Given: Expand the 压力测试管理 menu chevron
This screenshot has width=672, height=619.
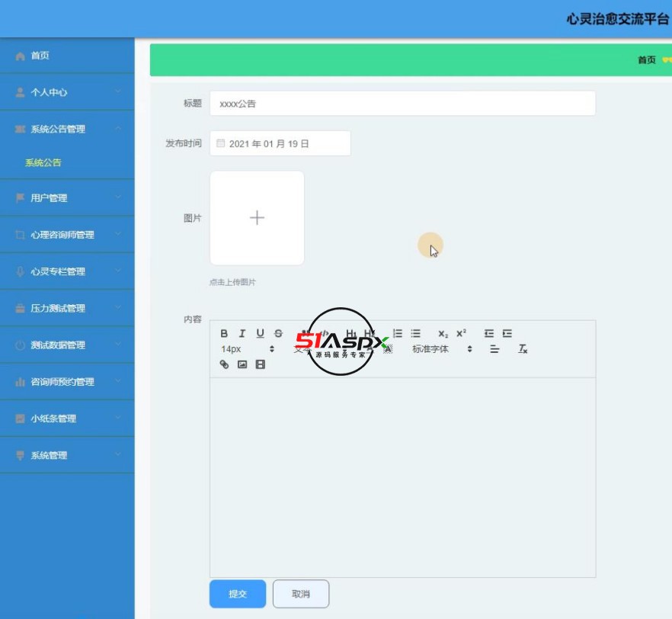Looking at the screenshot, I should tap(118, 307).
